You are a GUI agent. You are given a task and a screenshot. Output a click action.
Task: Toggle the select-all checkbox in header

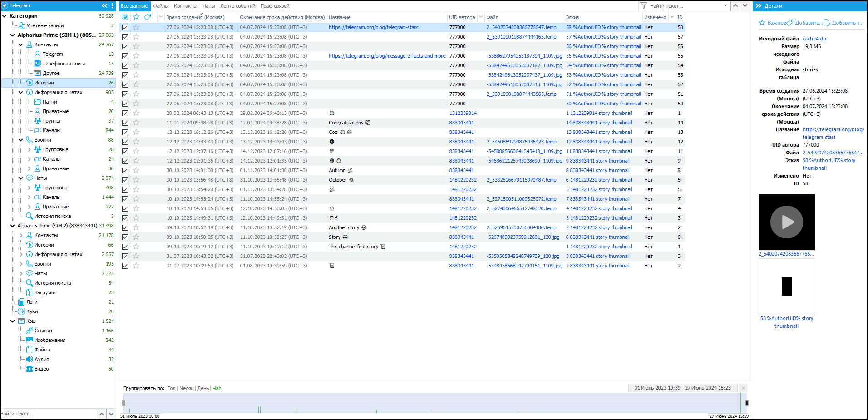pyautogui.click(x=125, y=17)
